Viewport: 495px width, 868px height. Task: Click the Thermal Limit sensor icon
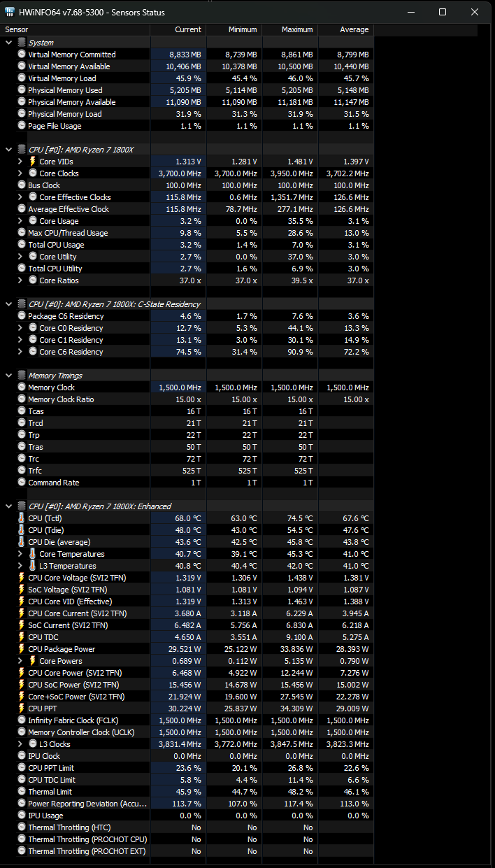tap(22, 792)
